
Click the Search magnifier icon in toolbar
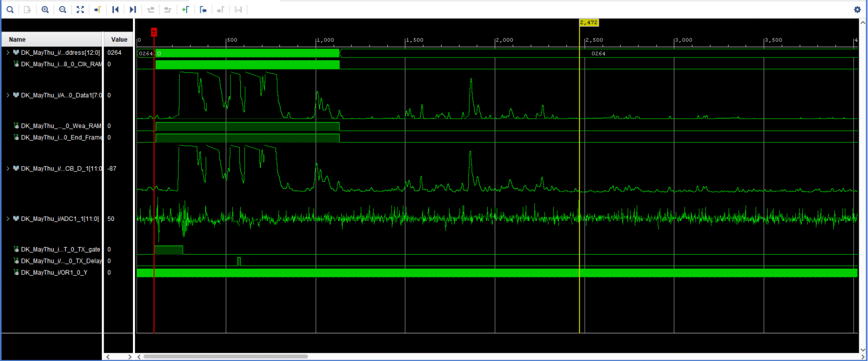pyautogui.click(x=10, y=9)
